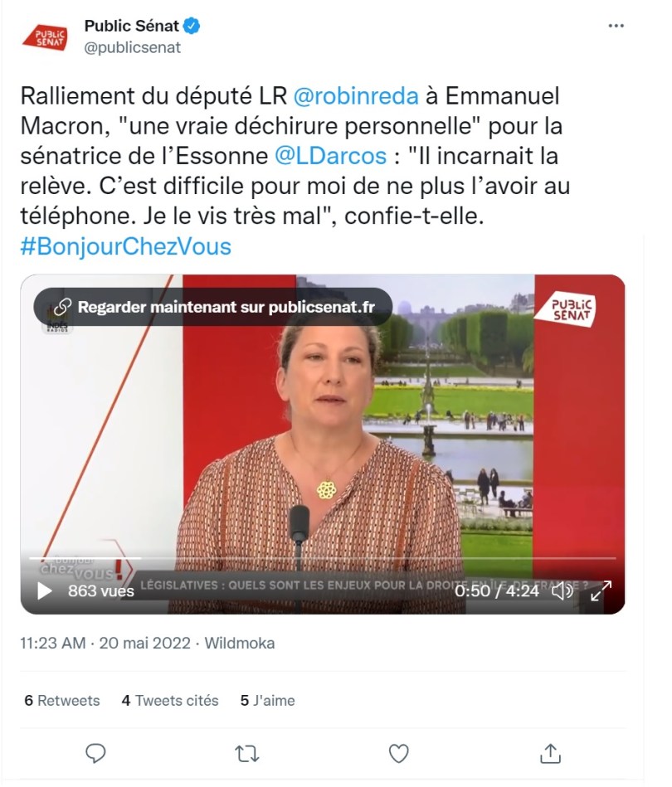Image resolution: width=672 pixels, height=787 pixels.
Task: View the 5 J'aime list
Action: 267,700
